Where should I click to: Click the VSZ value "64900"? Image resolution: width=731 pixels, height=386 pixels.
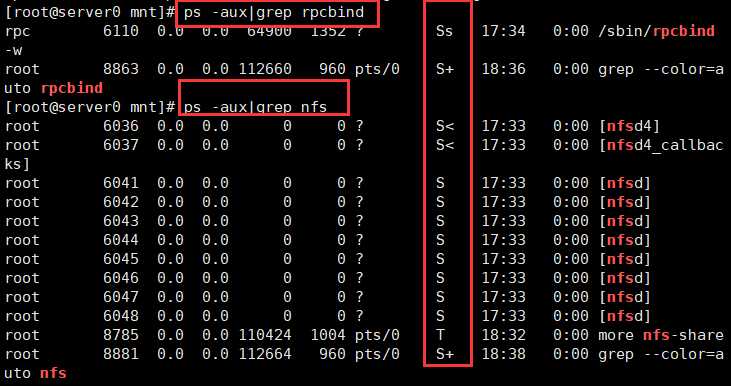tap(269, 31)
